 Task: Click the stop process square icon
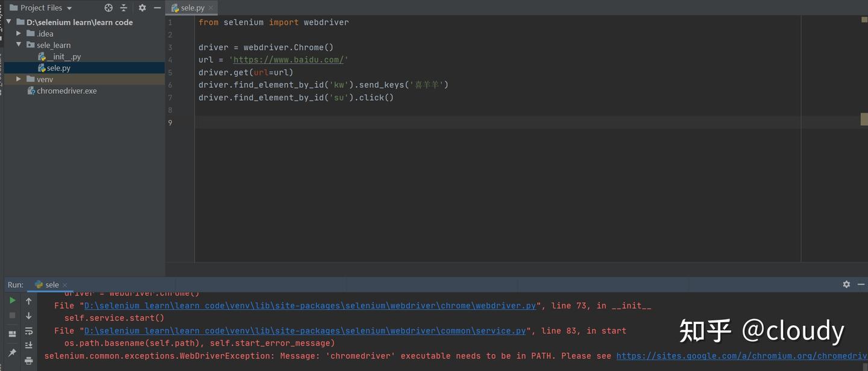[12, 316]
